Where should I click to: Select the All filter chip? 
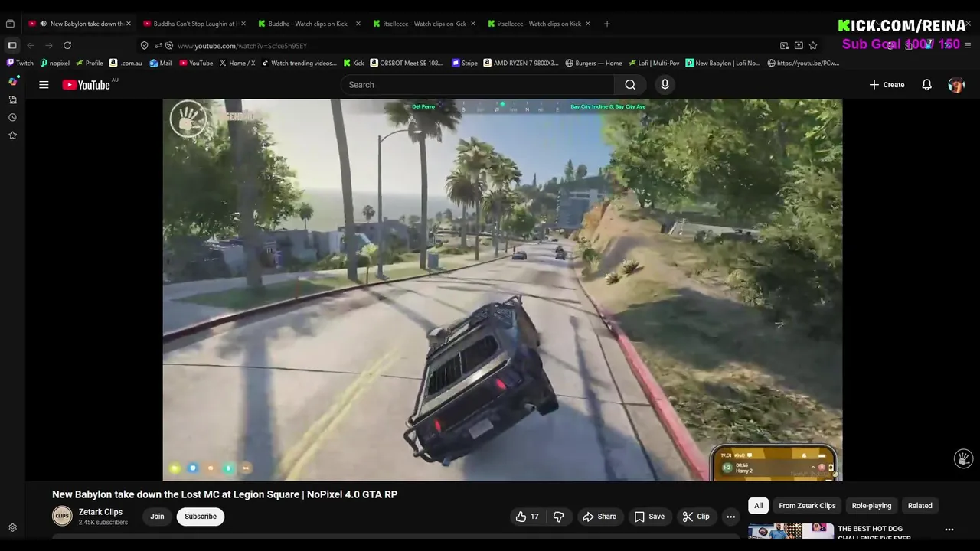[758, 506]
